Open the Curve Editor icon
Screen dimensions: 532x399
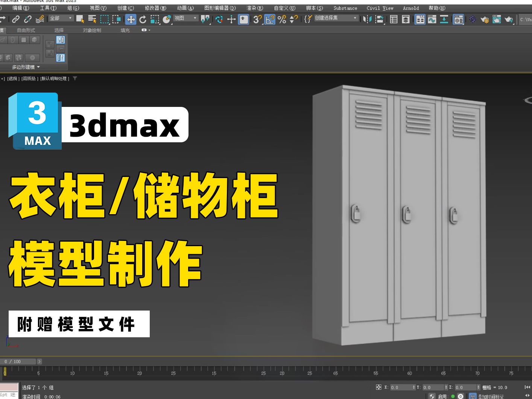(432, 19)
